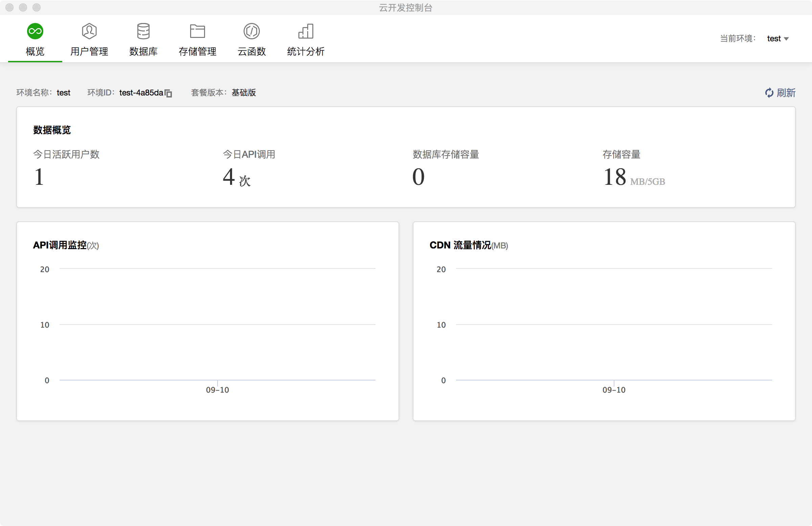
Task: Switch to the 云函数 tab label
Action: pos(251,51)
